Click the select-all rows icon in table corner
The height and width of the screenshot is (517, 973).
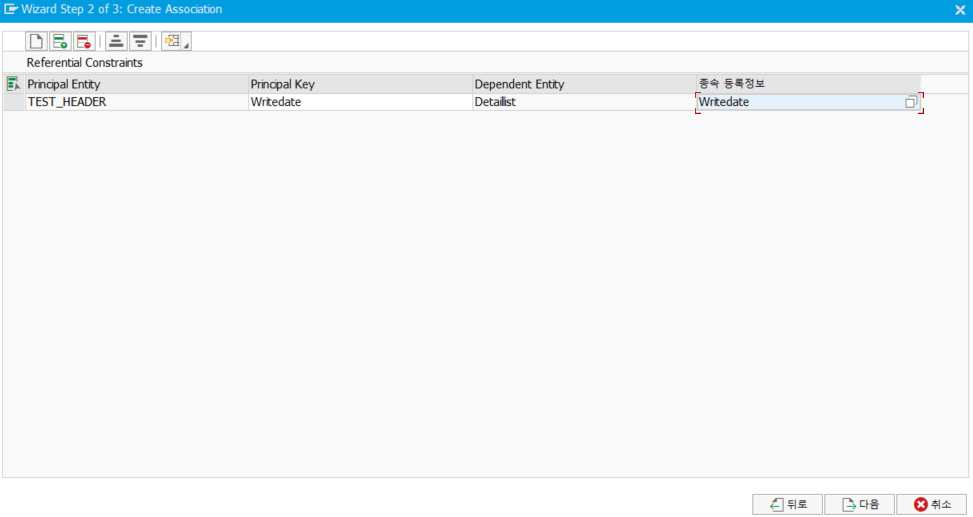click(x=13, y=84)
